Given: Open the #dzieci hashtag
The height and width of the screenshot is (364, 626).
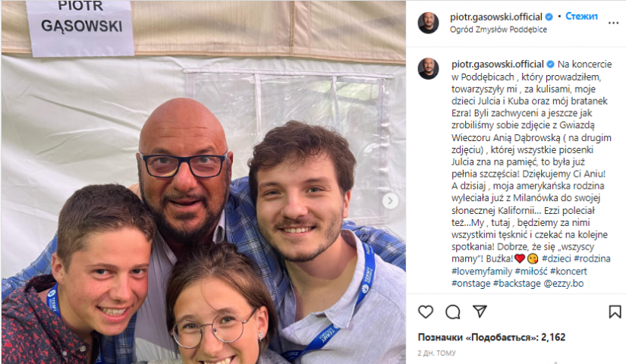Looking at the screenshot, I should (556, 259).
